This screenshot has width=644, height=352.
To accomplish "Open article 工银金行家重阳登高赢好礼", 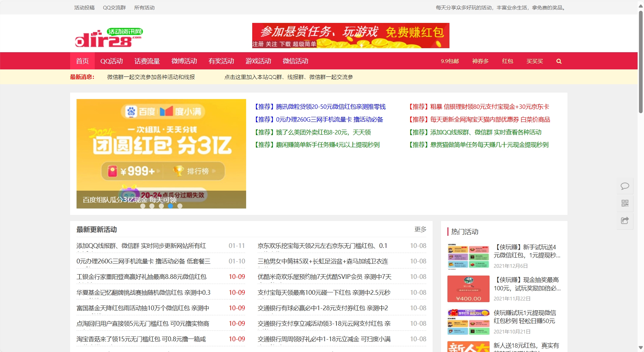I will (x=142, y=277).
